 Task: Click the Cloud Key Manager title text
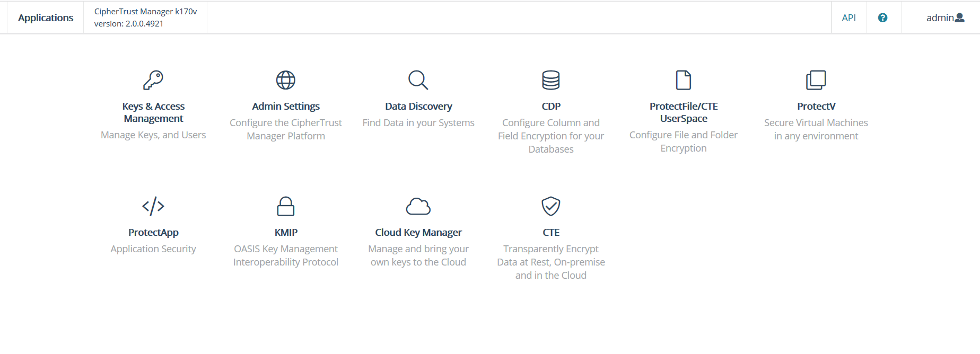point(418,233)
